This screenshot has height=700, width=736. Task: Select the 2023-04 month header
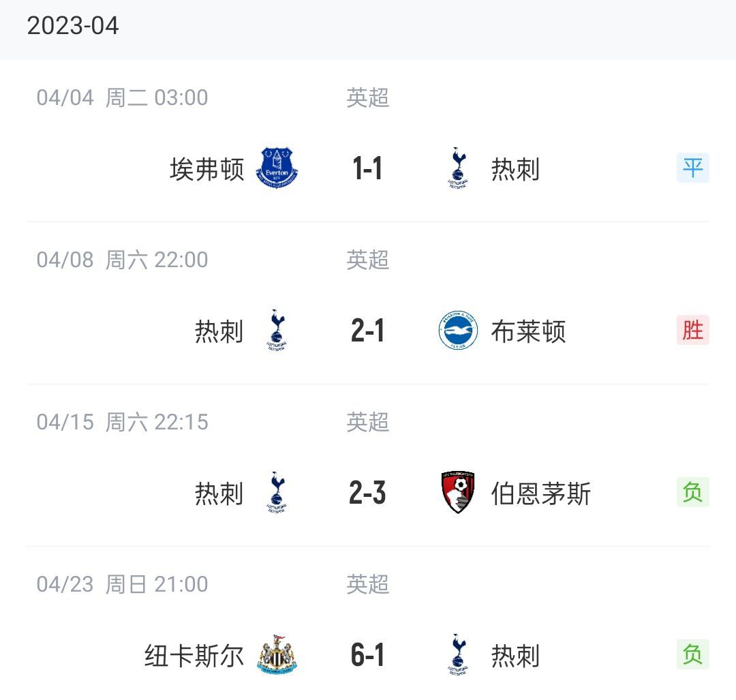(73, 25)
